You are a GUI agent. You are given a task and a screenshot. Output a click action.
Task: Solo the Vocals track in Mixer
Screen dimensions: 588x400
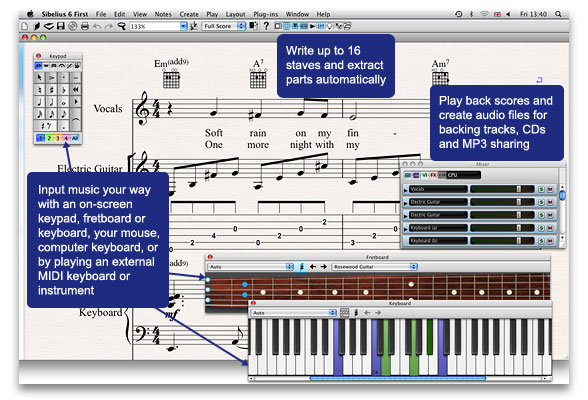[541, 189]
